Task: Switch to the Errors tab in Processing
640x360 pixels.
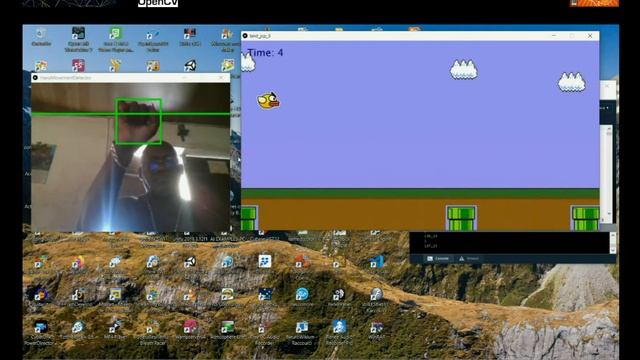Action: [469, 258]
